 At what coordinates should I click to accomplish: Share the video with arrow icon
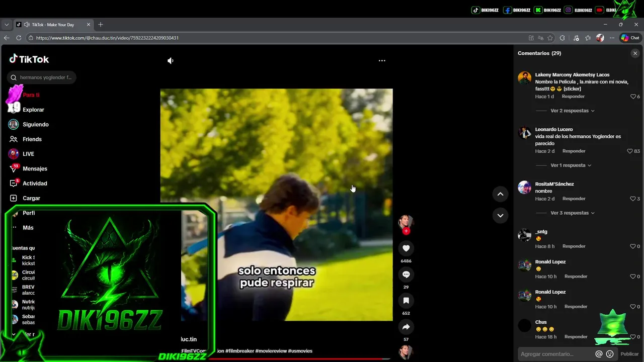coord(406,327)
